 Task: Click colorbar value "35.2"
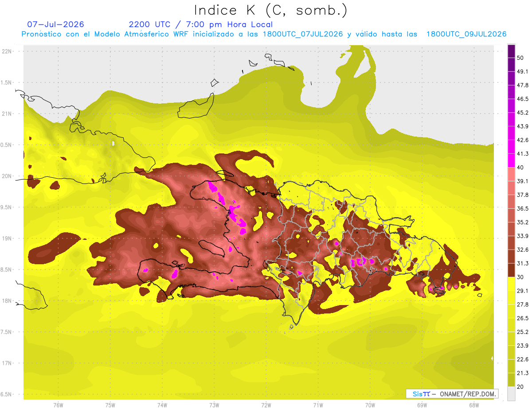click(x=522, y=222)
